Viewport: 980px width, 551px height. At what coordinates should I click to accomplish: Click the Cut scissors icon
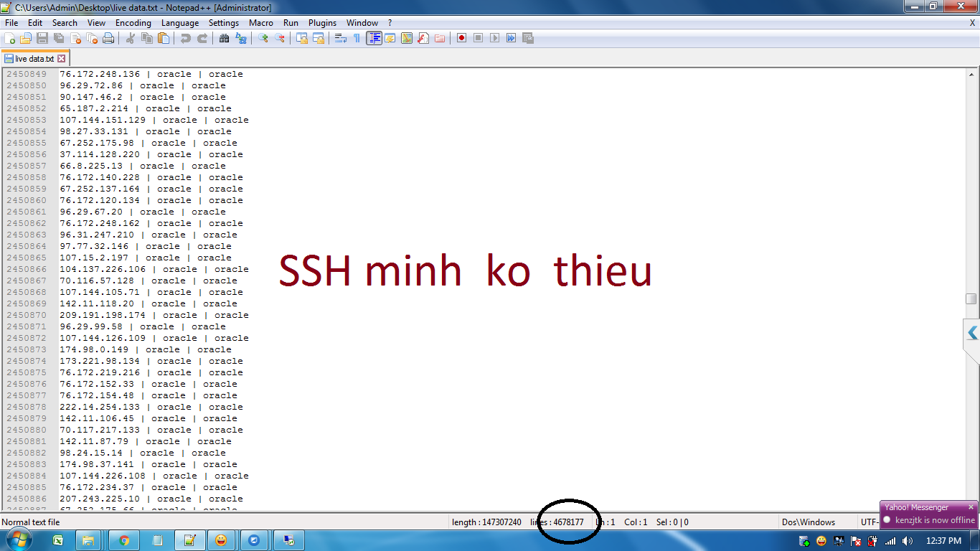(x=131, y=38)
